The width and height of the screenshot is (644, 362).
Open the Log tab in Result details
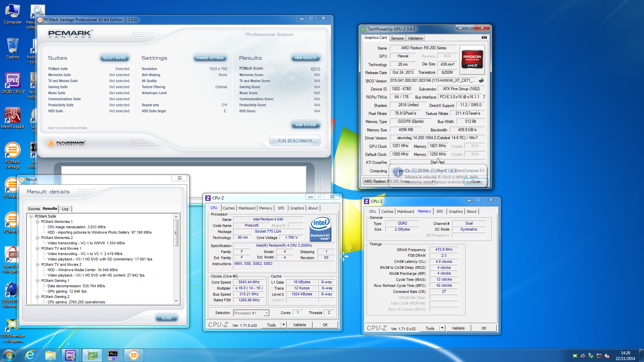65,209
